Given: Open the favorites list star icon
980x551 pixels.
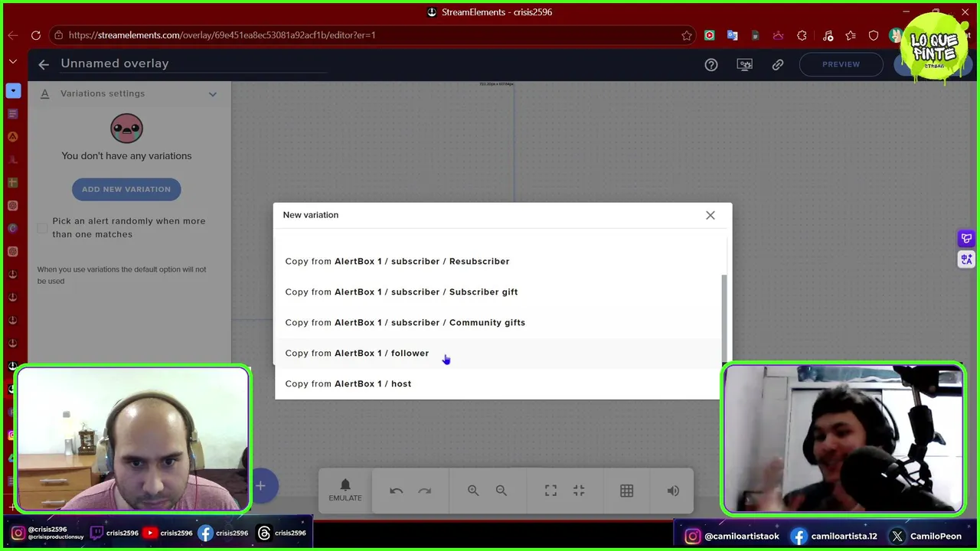Looking at the screenshot, I should tap(851, 35).
